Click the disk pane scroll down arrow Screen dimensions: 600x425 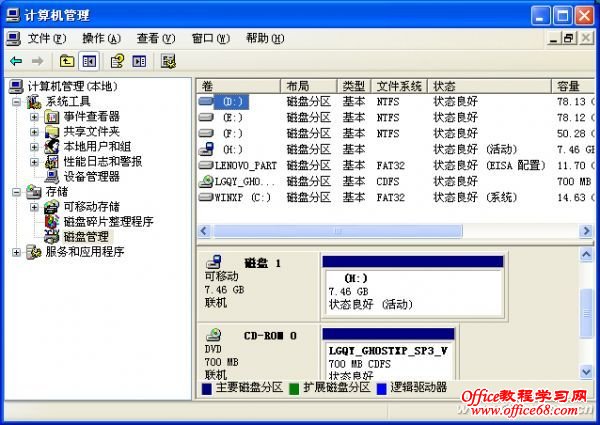point(586,371)
